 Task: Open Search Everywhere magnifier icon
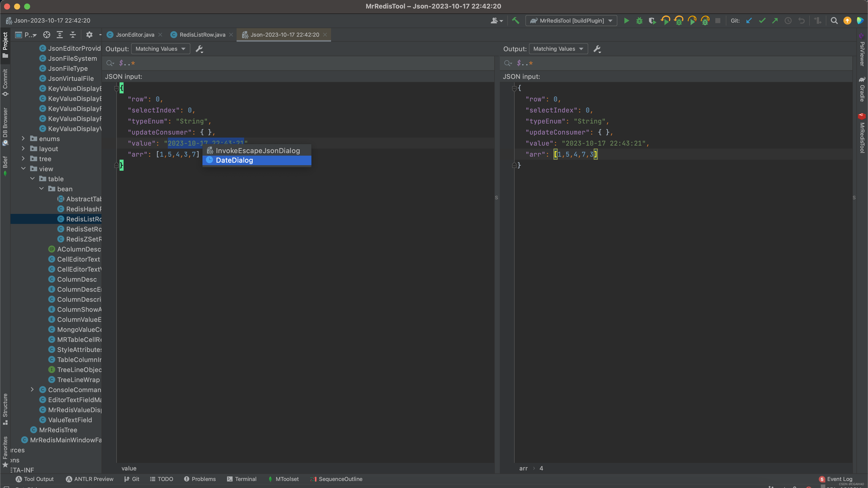[x=834, y=21]
